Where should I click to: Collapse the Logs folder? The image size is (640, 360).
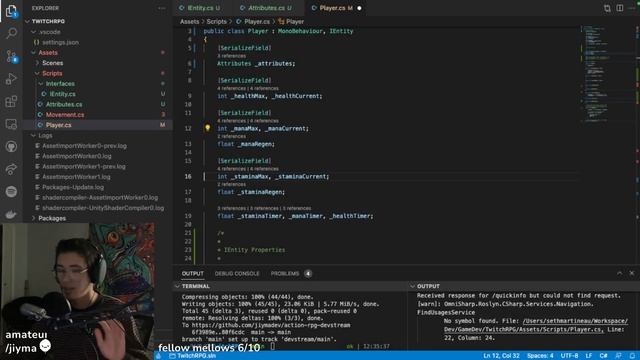pos(33,135)
